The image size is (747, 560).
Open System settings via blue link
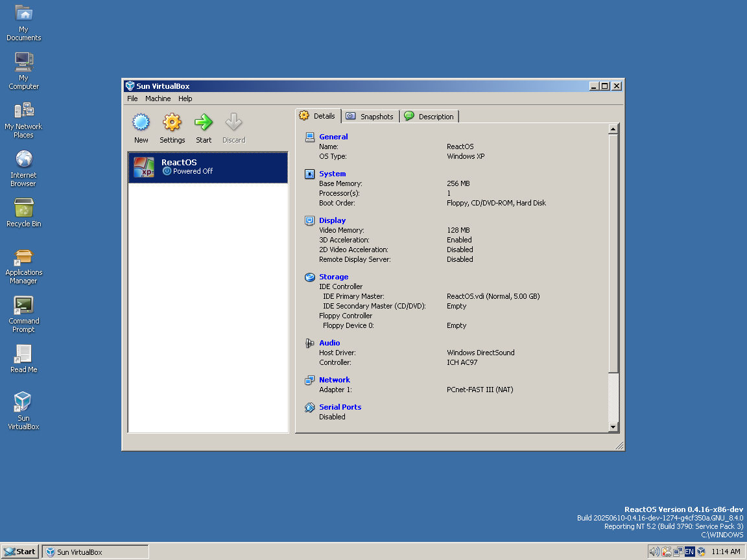tap(333, 174)
